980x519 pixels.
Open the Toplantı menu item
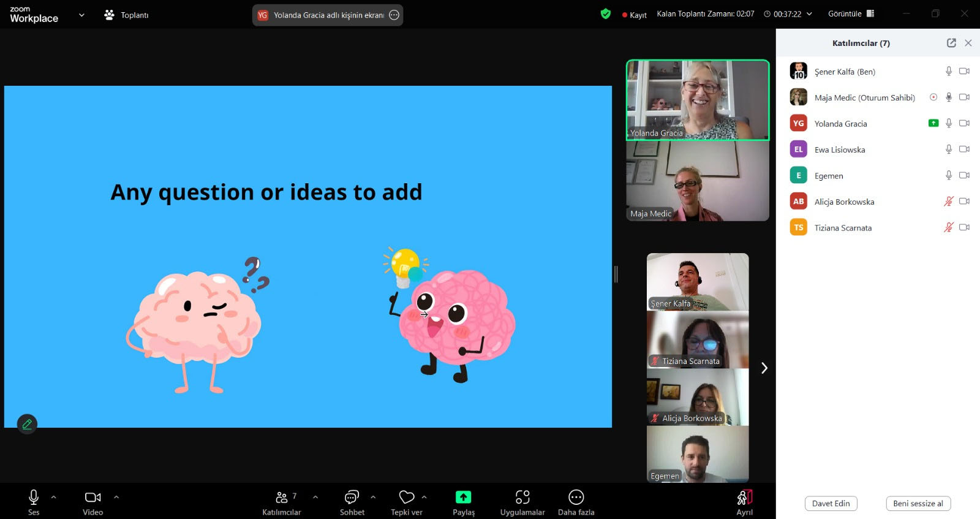127,15
